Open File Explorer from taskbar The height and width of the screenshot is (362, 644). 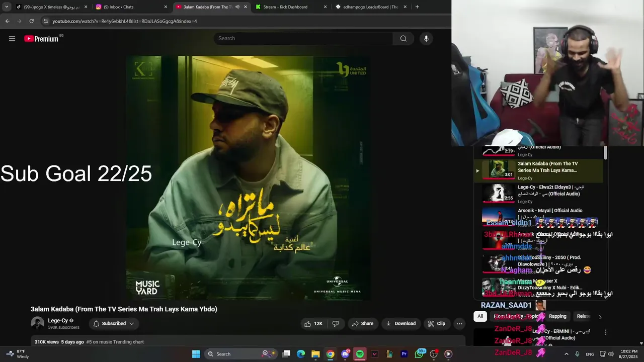[x=315, y=354]
